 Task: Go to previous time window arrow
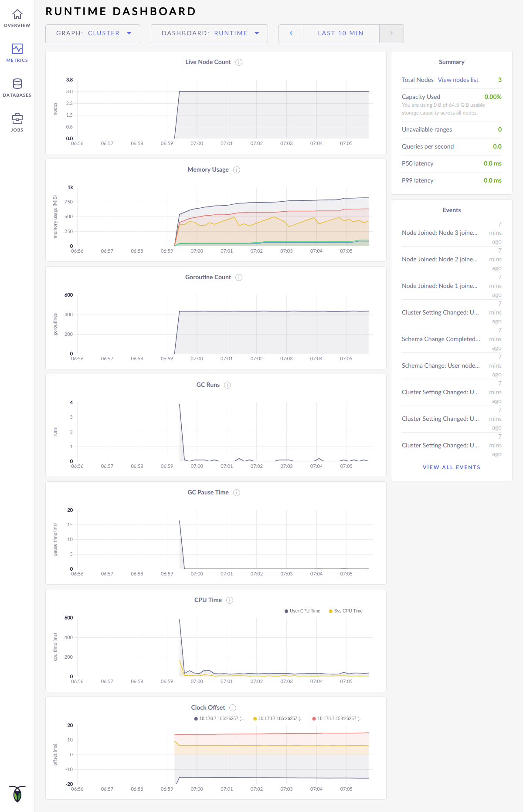click(x=291, y=34)
